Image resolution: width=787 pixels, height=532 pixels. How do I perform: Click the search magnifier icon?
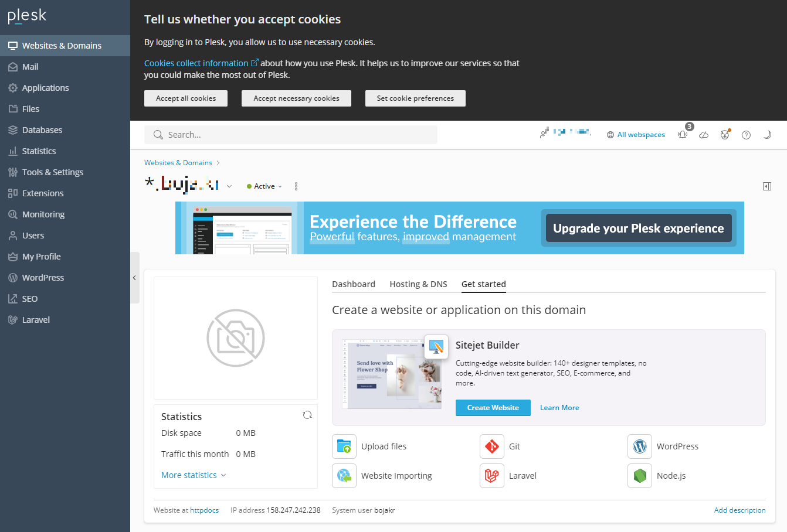(158, 135)
